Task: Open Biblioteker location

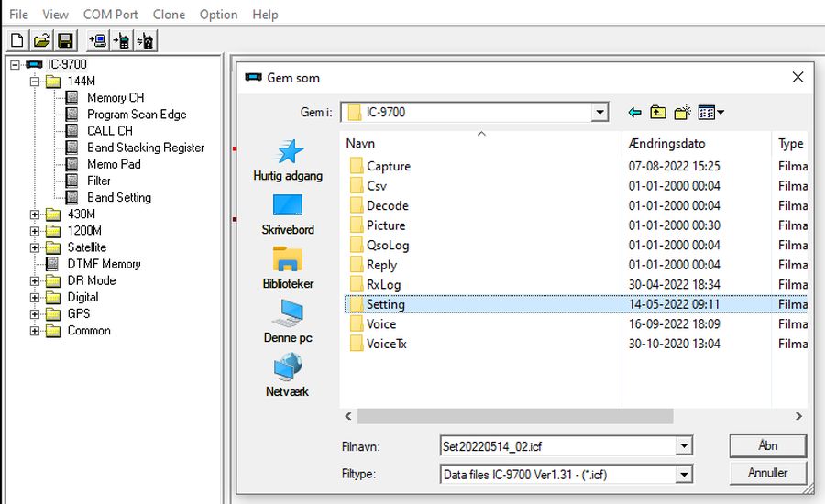Action: pyautogui.click(x=288, y=268)
